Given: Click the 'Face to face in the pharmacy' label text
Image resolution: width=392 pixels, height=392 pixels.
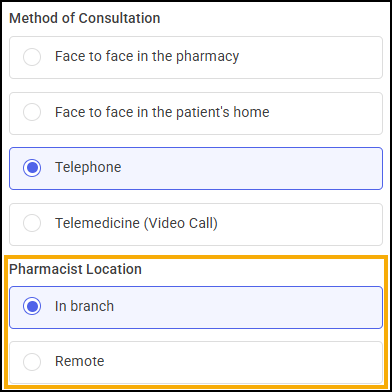Looking at the screenshot, I should tap(147, 57).
